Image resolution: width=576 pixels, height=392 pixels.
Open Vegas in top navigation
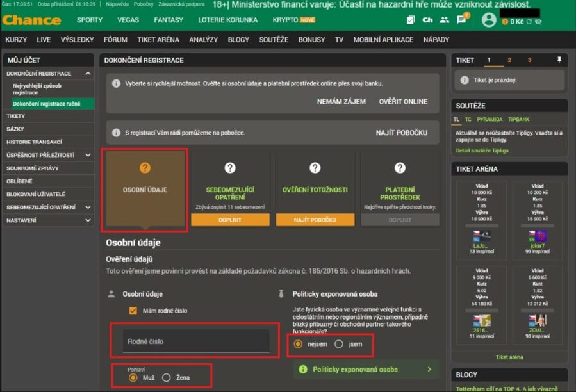point(128,20)
